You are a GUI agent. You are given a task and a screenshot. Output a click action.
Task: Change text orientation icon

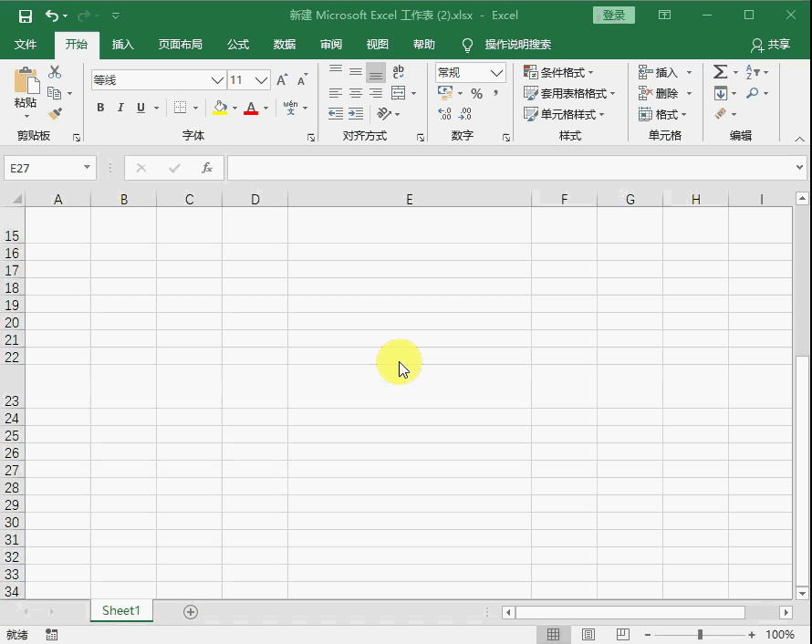point(384,113)
